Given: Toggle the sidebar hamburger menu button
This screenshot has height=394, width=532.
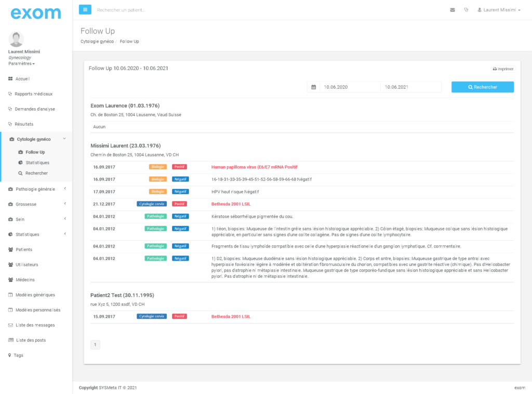Looking at the screenshot, I should click(x=85, y=9).
